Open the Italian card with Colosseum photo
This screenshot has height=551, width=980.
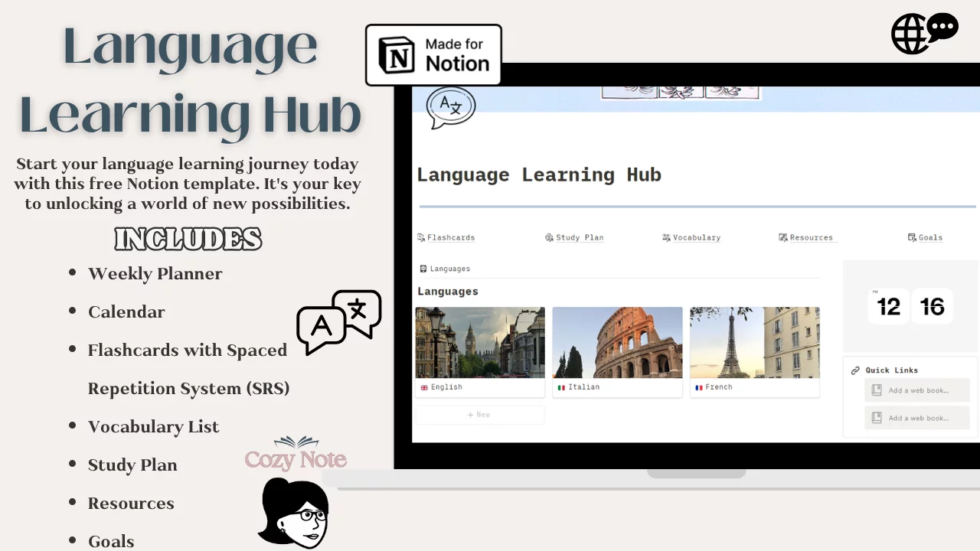click(x=617, y=351)
